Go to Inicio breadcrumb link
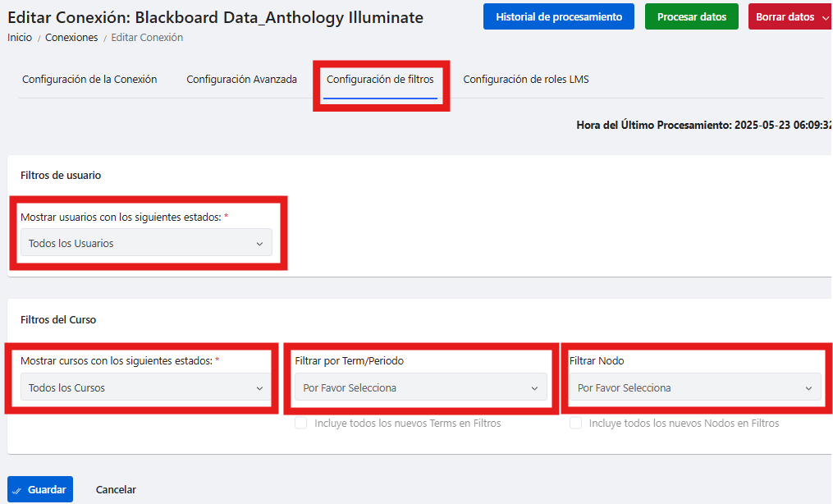The image size is (833, 504). [20, 38]
